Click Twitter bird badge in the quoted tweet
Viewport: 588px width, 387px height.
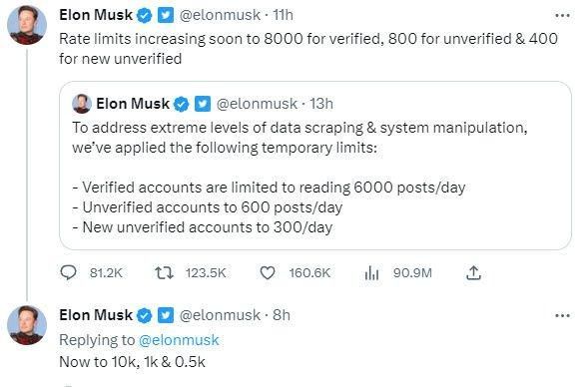click(203, 104)
